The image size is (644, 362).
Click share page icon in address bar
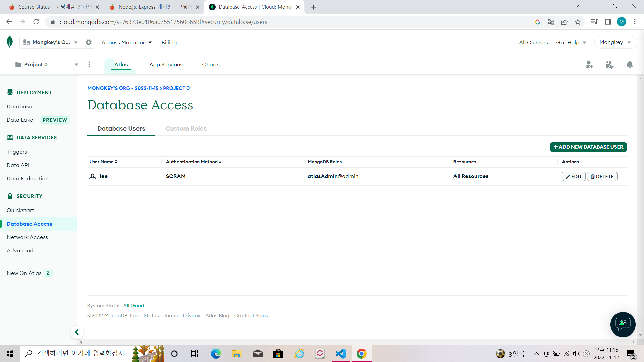(x=565, y=22)
